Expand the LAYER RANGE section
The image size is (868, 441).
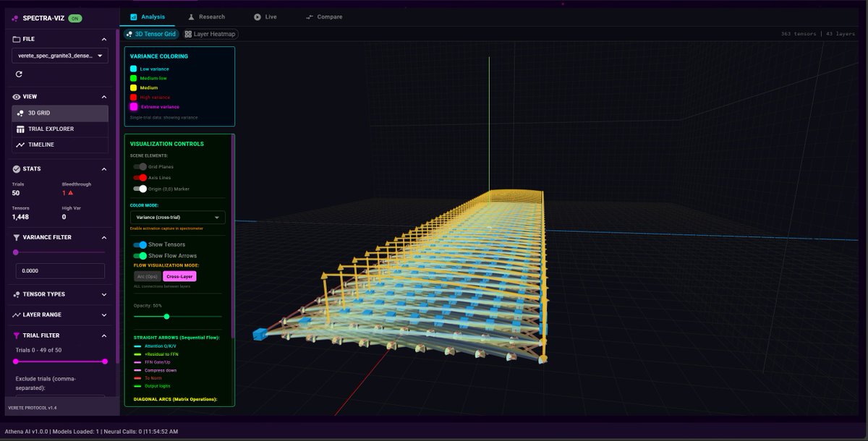[60, 314]
